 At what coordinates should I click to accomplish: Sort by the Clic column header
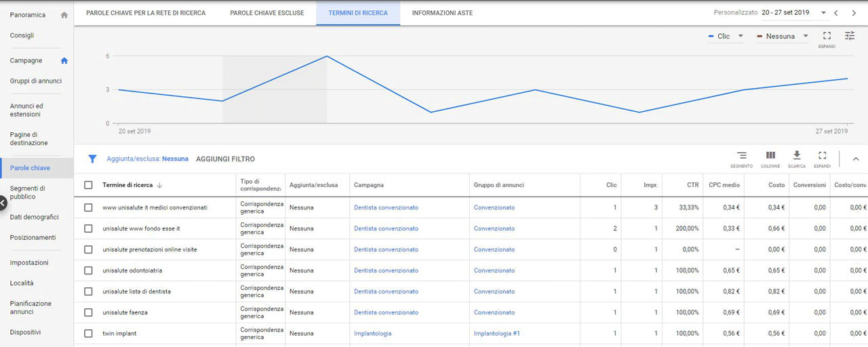tap(611, 185)
